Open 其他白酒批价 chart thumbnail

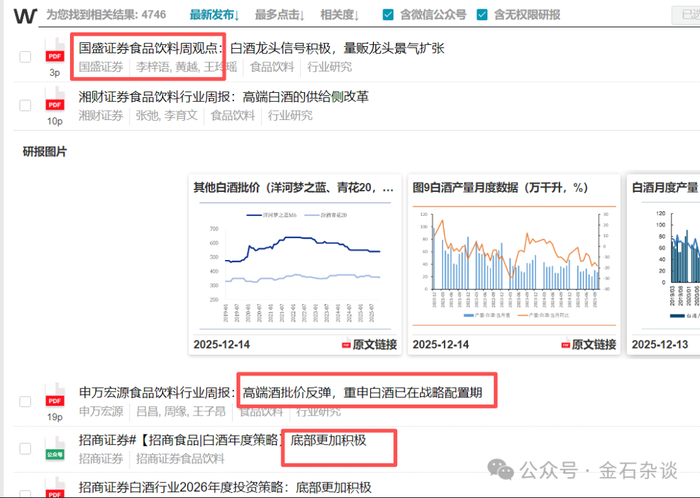295,265
